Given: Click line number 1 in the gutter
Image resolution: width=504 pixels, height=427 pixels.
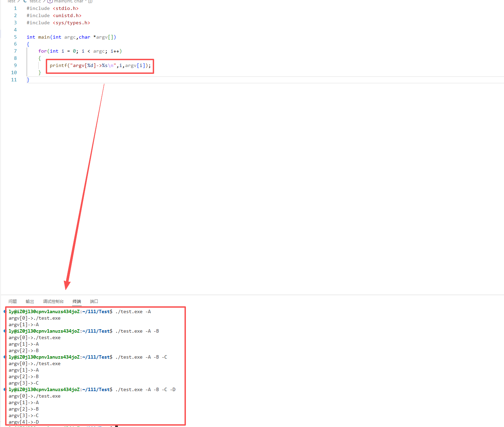Looking at the screenshot, I should [15, 8].
